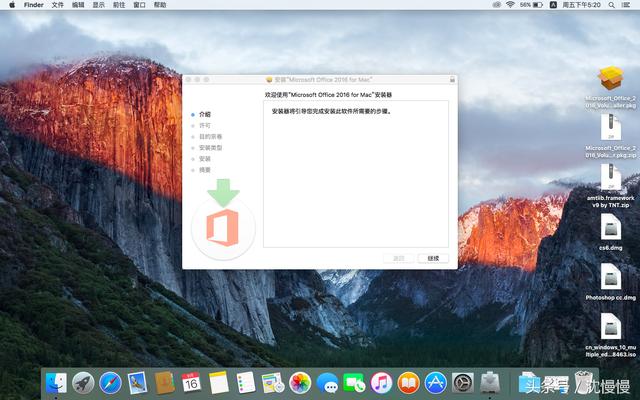Click Installer app icon in the Dock

[490, 383]
